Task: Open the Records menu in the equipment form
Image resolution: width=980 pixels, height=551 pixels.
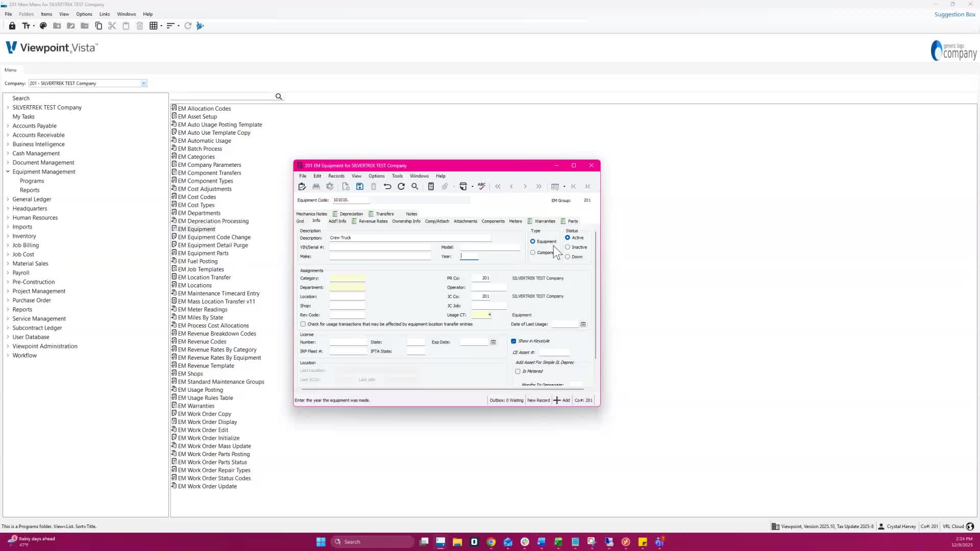Action: [336, 176]
